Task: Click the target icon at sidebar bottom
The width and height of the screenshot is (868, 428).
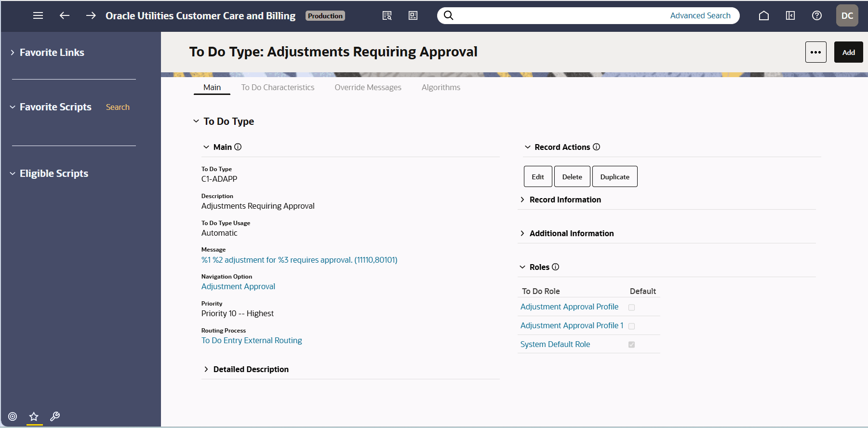Action: (x=13, y=416)
